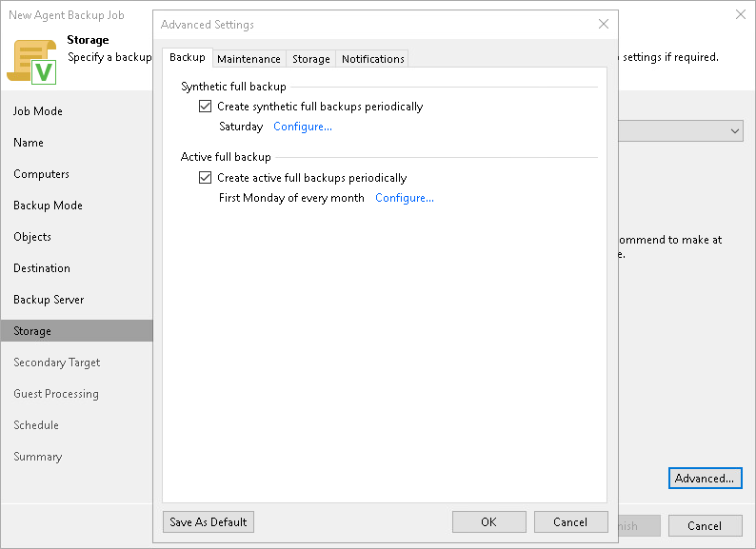Click the Saturday schedule text
The height and width of the screenshot is (549, 756).
241,127
